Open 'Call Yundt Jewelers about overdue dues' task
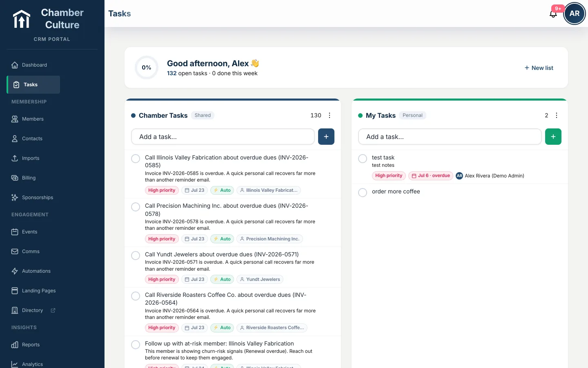The width and height of the screenshot is (588, 368). [222, 254]
